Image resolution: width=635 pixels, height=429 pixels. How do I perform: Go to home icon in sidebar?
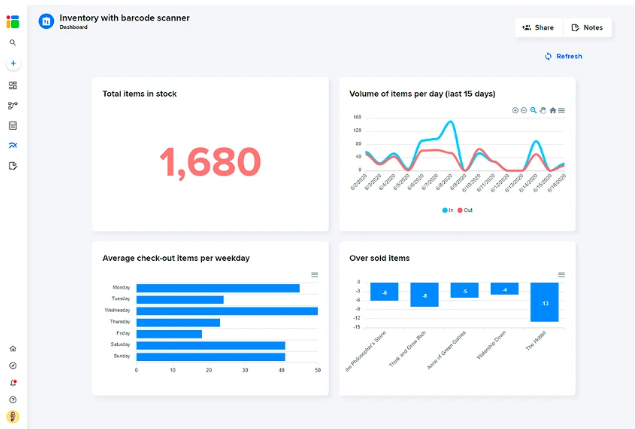13,349
